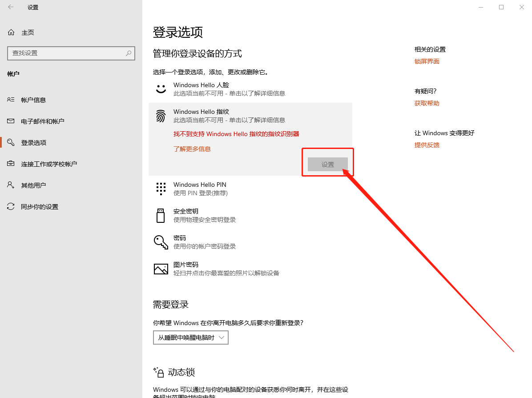
Task: Select 同步你的设置 in the sidebar
Action: pyautogui.click(x=39, y=207)
